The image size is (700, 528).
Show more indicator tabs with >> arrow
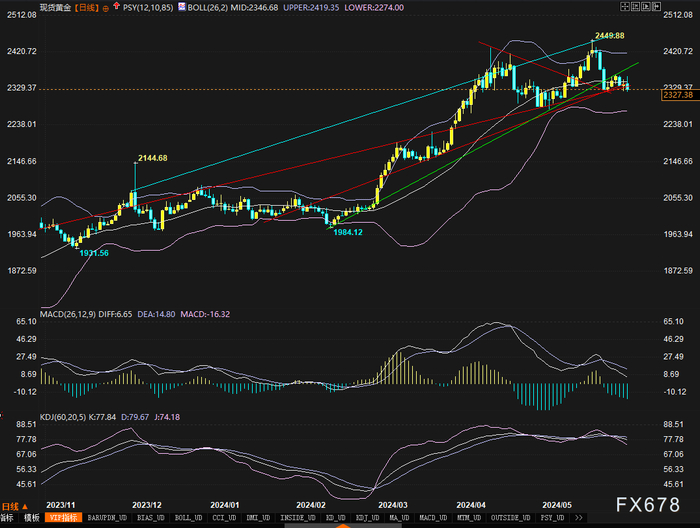(578, 518)
